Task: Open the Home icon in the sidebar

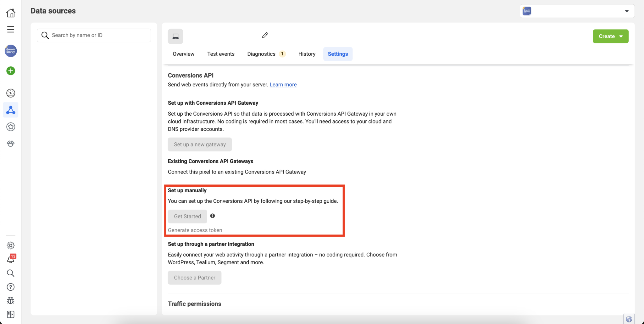Action: pyautogui.click(x=11, y=13)
